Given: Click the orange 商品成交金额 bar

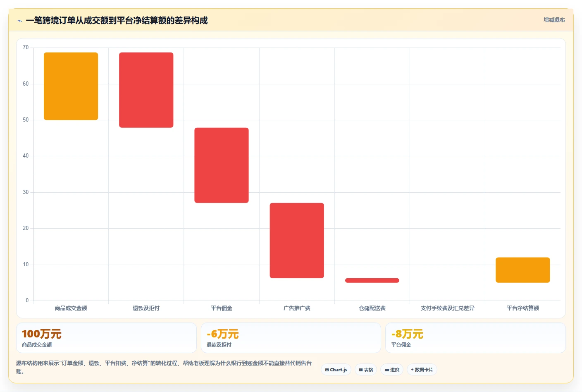Looking at the screenshot, I should [x=71, y=86].
